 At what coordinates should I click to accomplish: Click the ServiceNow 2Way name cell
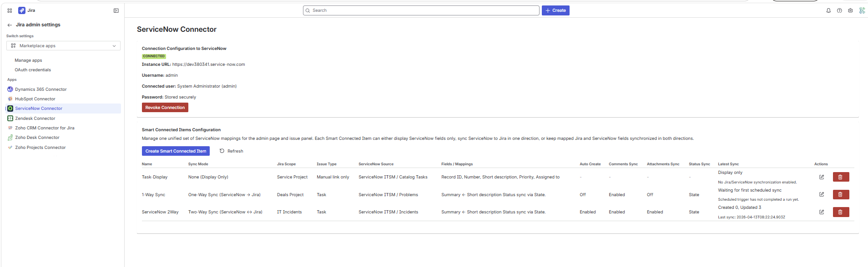click(160, 212)
